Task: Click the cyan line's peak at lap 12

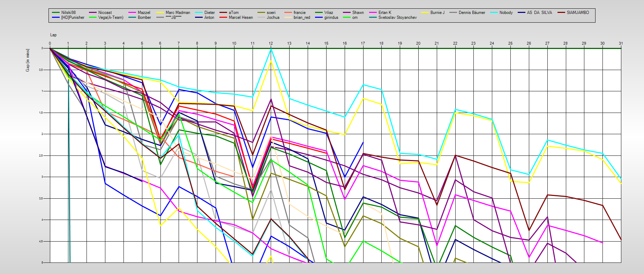Action: coord(271,49)
